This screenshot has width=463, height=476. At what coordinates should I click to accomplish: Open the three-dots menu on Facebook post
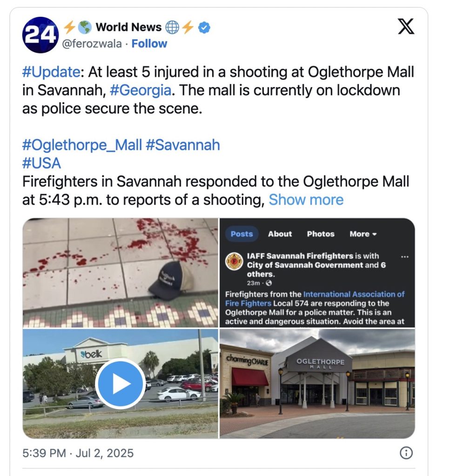[405, 257]
